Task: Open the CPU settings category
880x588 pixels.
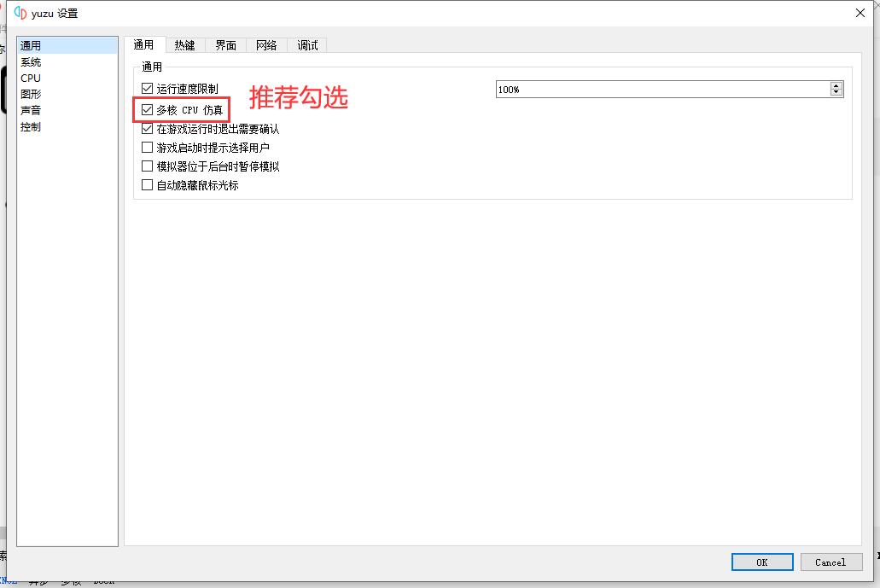Action: (31, 78)
